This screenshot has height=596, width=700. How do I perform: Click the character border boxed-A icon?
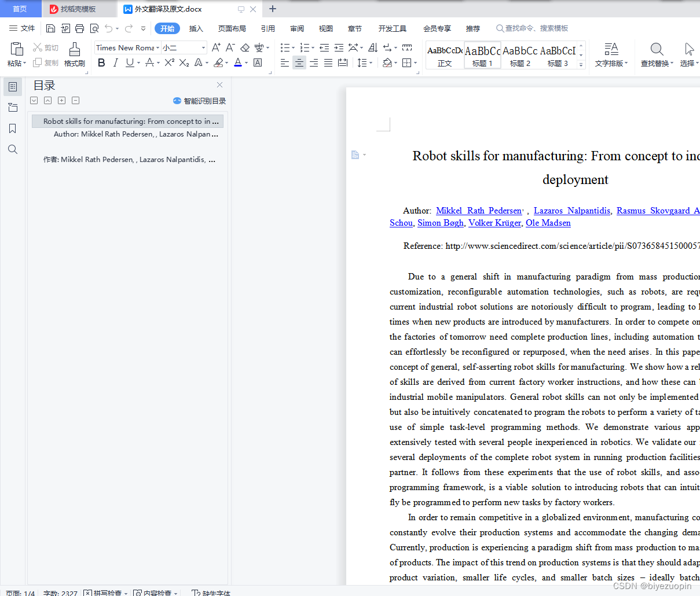pos(258,62)
